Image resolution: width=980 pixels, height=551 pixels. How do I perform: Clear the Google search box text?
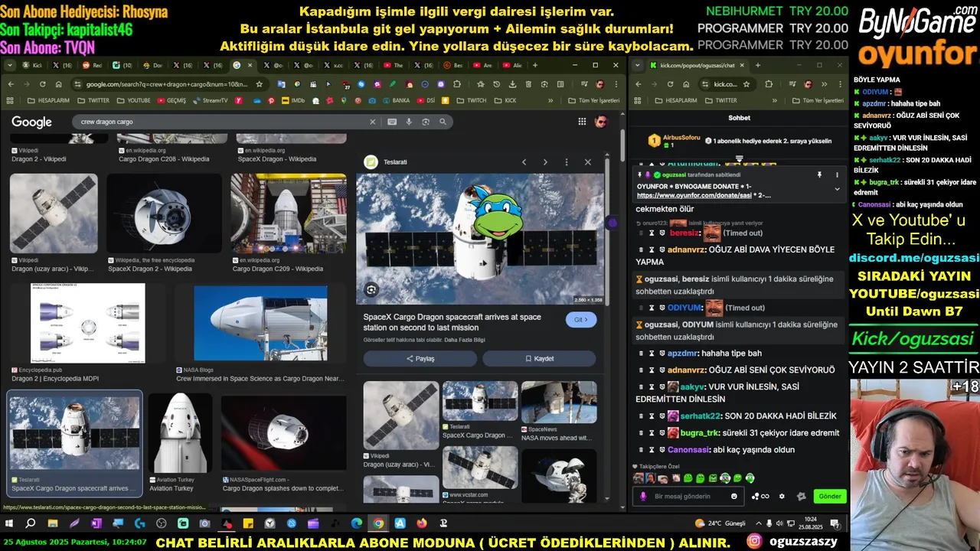coord(373,122)
